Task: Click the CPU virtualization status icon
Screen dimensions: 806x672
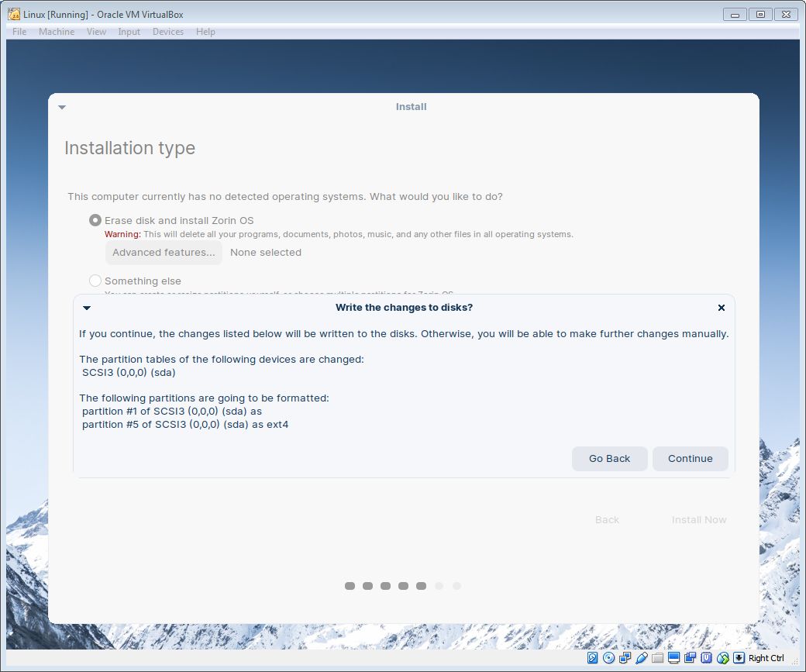Action: 706,657
